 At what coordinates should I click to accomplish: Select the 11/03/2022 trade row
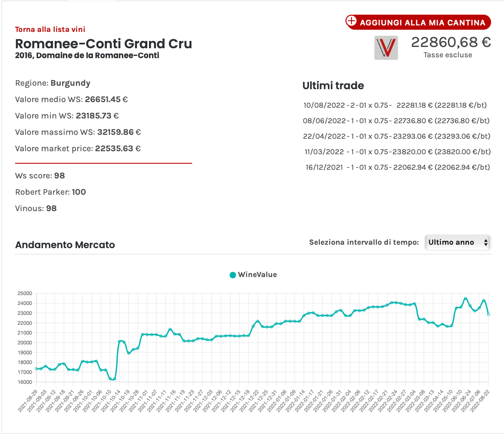point(398,152)
